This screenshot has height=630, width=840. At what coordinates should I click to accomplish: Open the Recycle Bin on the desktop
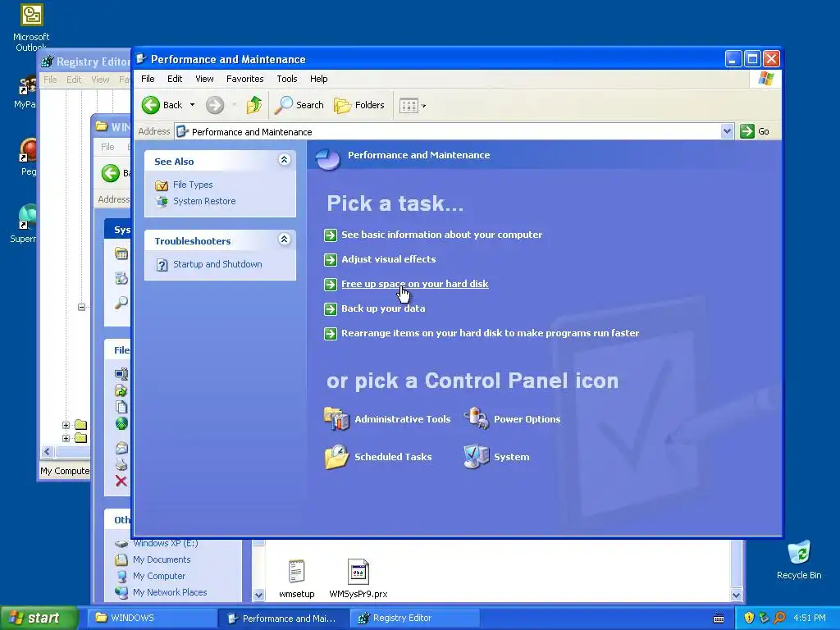(799, 560)
